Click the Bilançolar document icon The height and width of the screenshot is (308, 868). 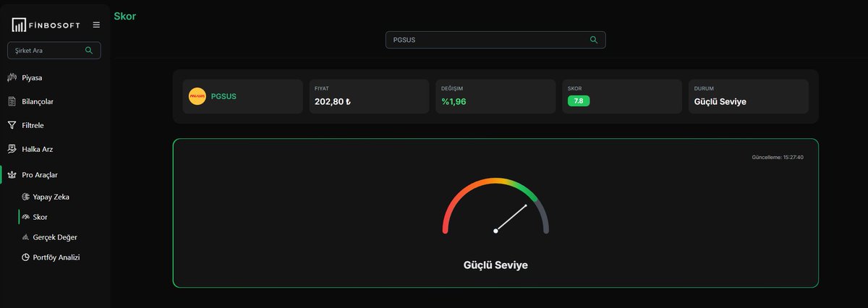(12, 101)
